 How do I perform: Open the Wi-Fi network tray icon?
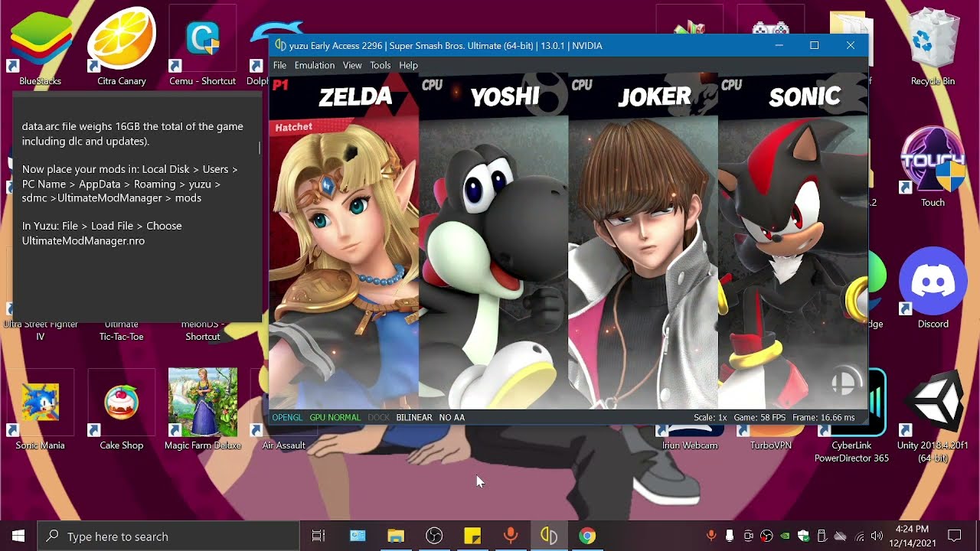(x=859, y=536)
